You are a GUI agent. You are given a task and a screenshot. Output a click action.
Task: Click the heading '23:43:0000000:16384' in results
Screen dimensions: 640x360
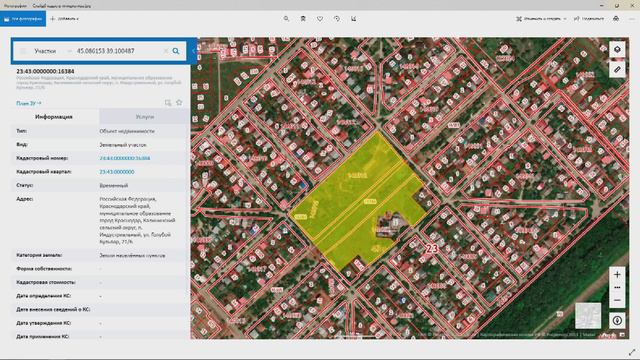tap(45, 71)
